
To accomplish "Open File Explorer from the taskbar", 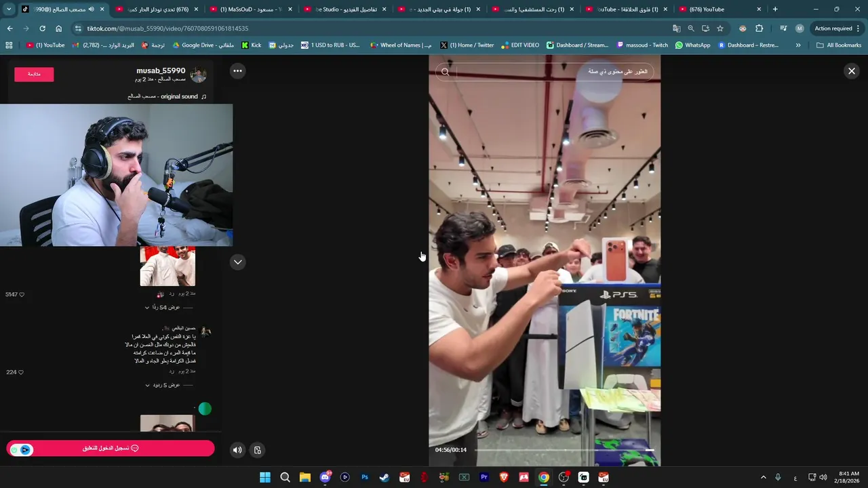I will pyautogui.click(x=305, y=477).
